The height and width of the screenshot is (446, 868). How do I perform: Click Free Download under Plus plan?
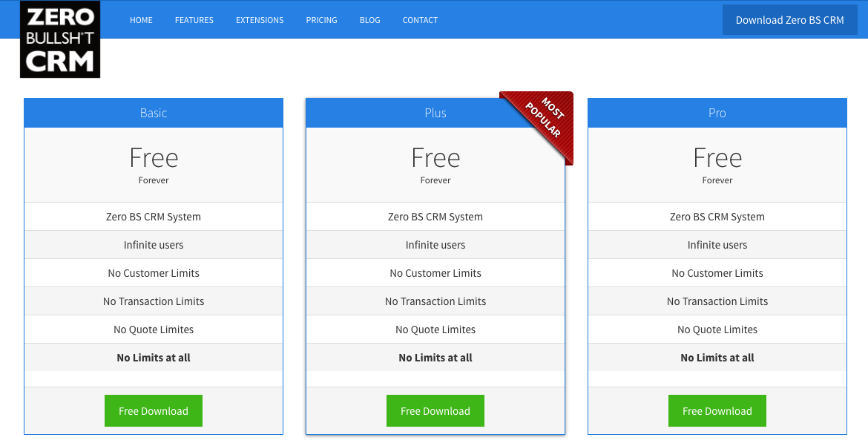(435, 411)
